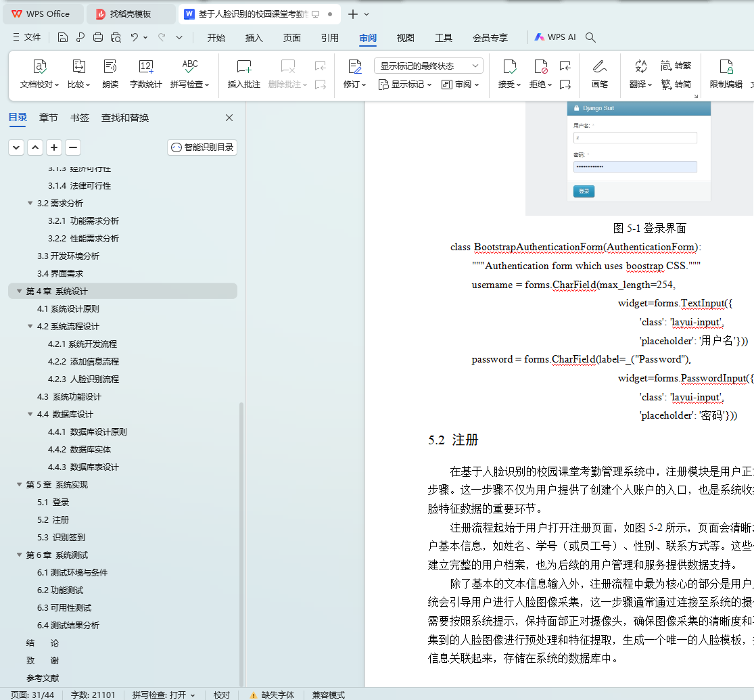Viewport: 754px width, 700px height.
Task: Switch to the 引用 ribbon tab
Action: [x=330, y=37]
